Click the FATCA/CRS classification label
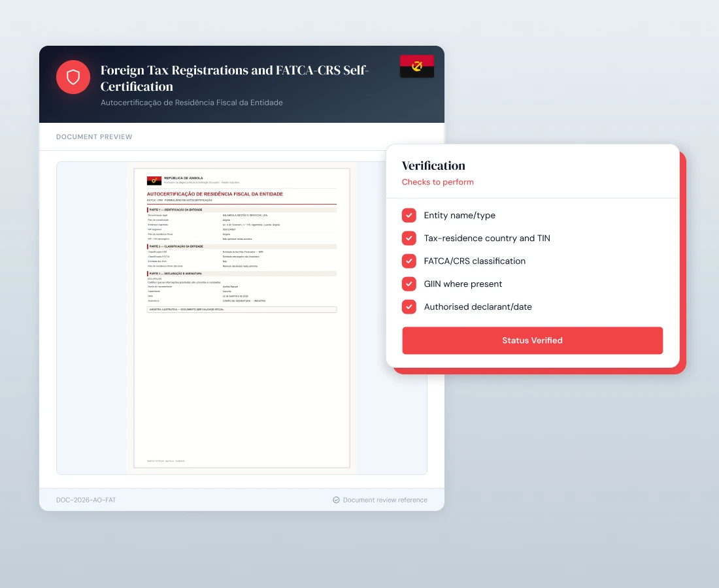Image resolution: width=719 pixels, height=588 pixels. point(475,261)
